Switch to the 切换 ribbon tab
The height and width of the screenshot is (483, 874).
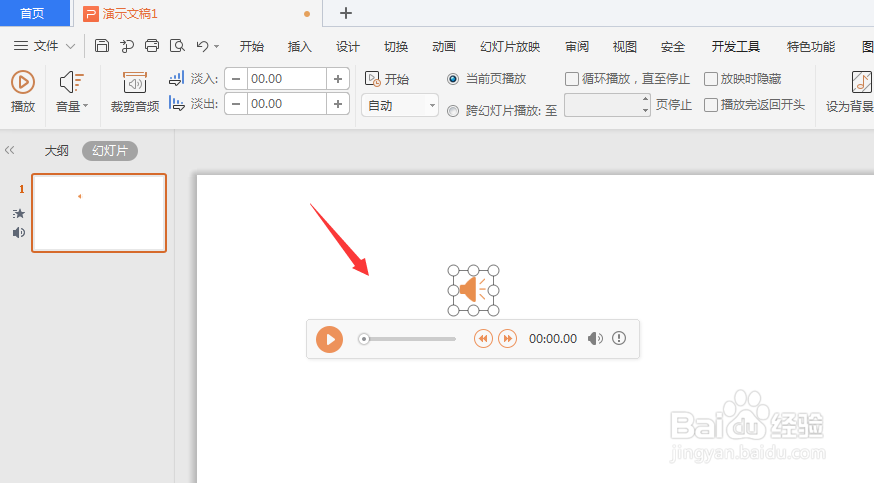point(396,46)
